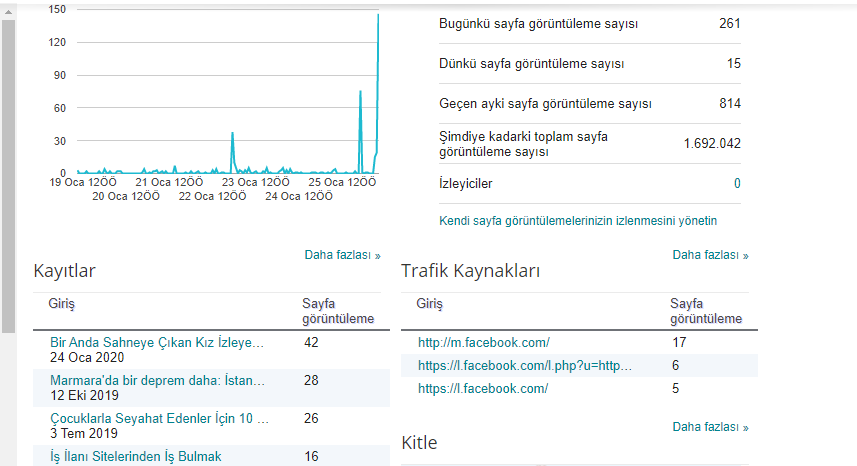The image size is (857, 466).
Task: Click the Trafik Kaynakları section heading
Action: pos(471,271)
